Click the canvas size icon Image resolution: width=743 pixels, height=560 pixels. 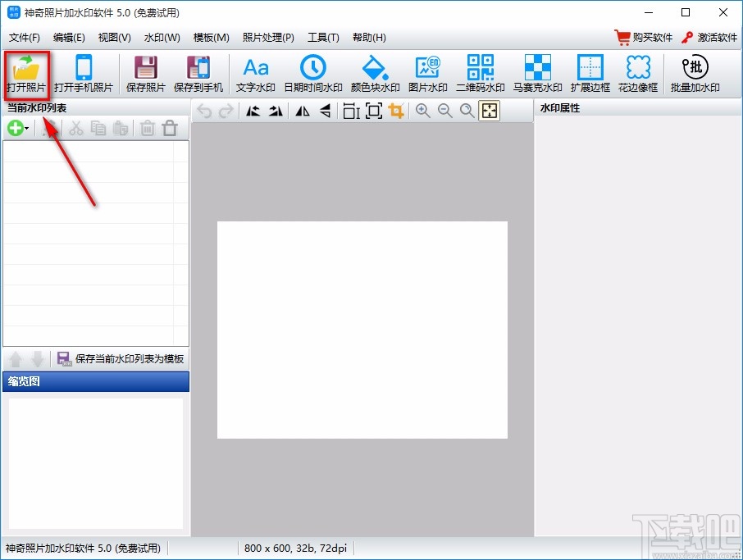tap(374, 111)
